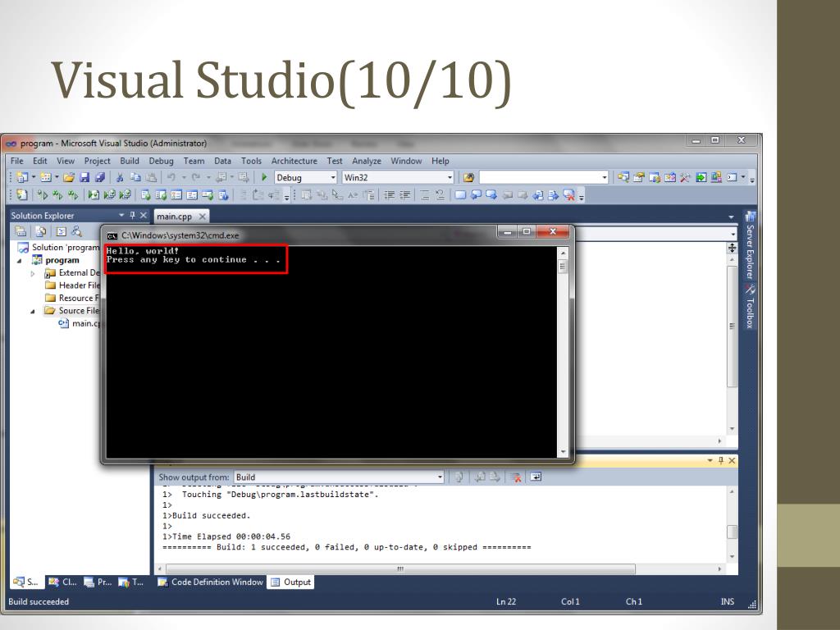The width and height of the screenshot is (840, 630).
Task: Click the Save All icon
Action: click(x=99, y=177)
